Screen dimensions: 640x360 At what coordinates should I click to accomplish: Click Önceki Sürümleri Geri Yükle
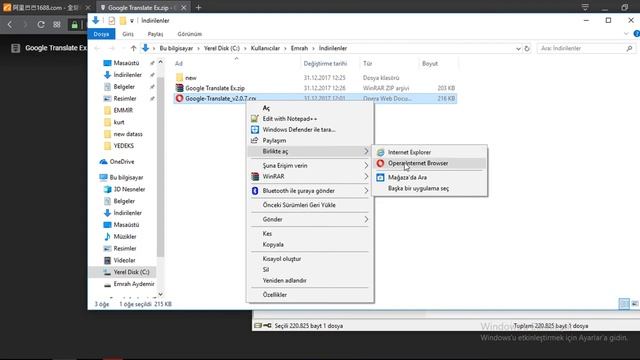[x=310, y=205]
